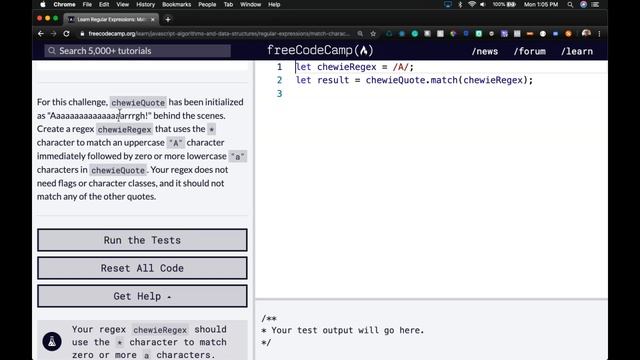The width and height of the screenshot is (640, 360).
Task: Click the Bluetooth menu bar icon
Action: coord(460,4)
